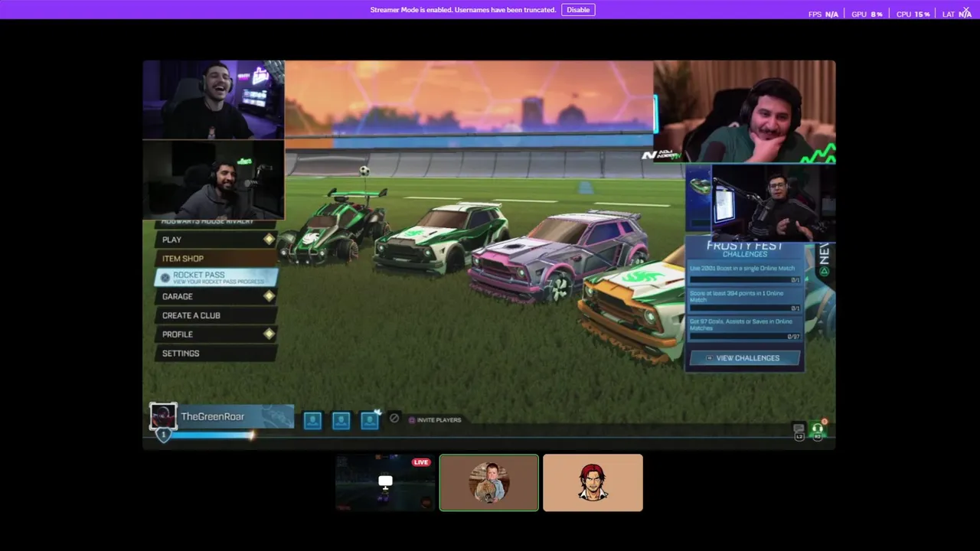Select the ROCKET PASS menu entry
Screen dimensions: 980x551
pos(217,277)
